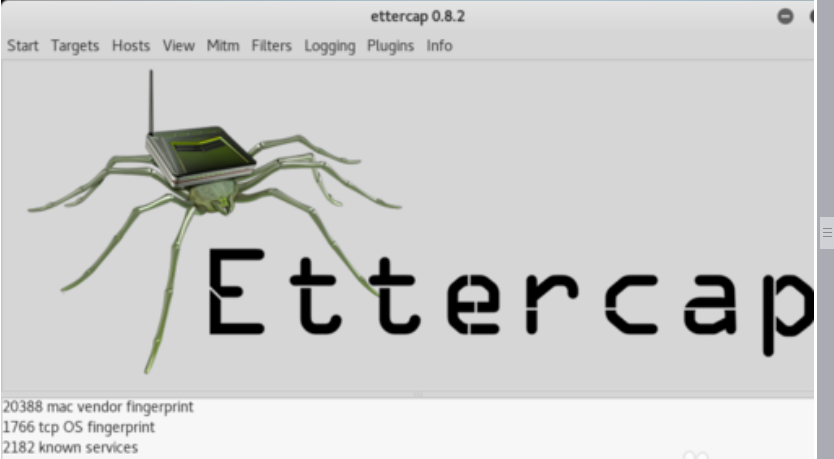Open the Mitm menu
Viewport: 834px width, 459px height.
tap(223, 46)
